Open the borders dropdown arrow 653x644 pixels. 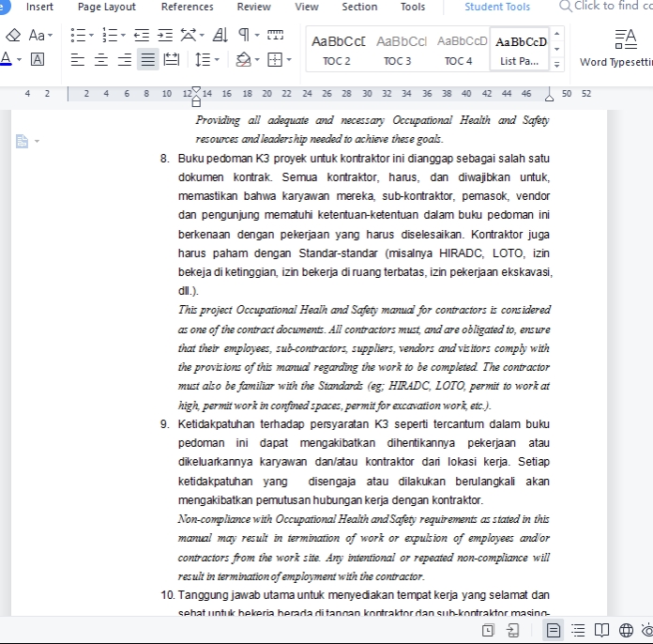[289, 59]
